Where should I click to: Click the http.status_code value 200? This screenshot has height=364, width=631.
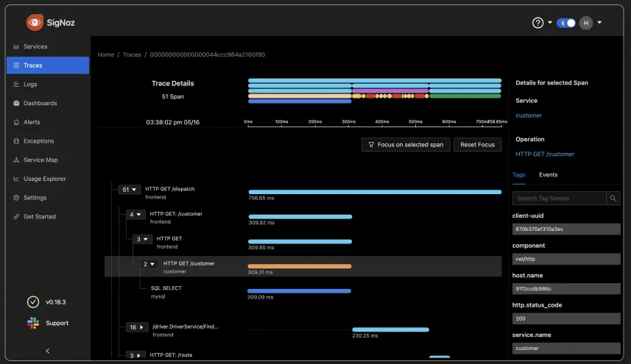pyautogui.click(x=566, y=318)
